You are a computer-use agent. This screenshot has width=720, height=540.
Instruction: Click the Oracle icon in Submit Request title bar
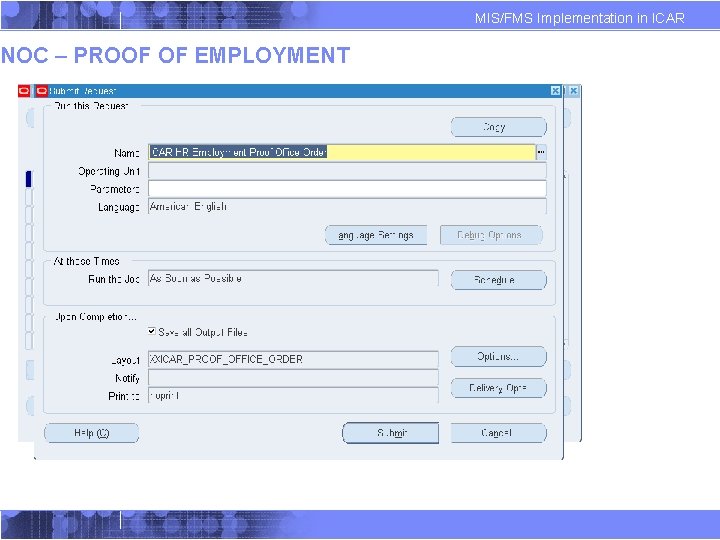(42, 91)
